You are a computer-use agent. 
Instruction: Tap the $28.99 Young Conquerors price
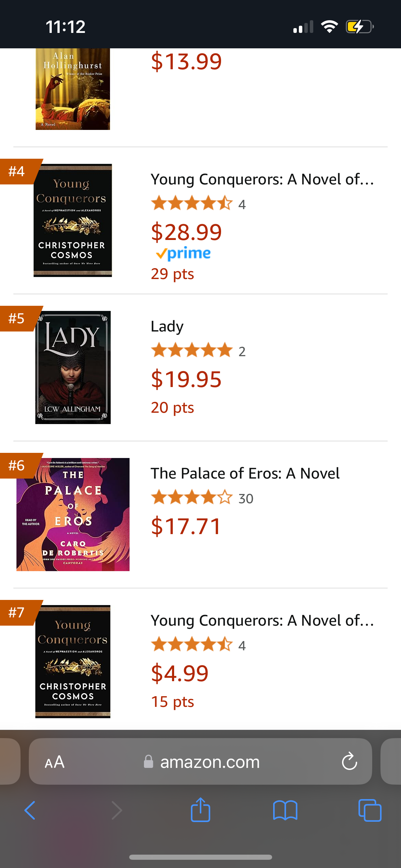186,232
